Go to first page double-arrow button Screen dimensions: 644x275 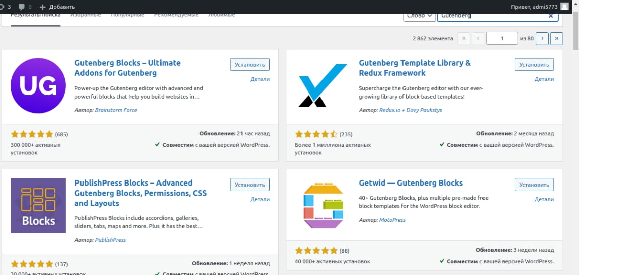[x=464, y=38]
